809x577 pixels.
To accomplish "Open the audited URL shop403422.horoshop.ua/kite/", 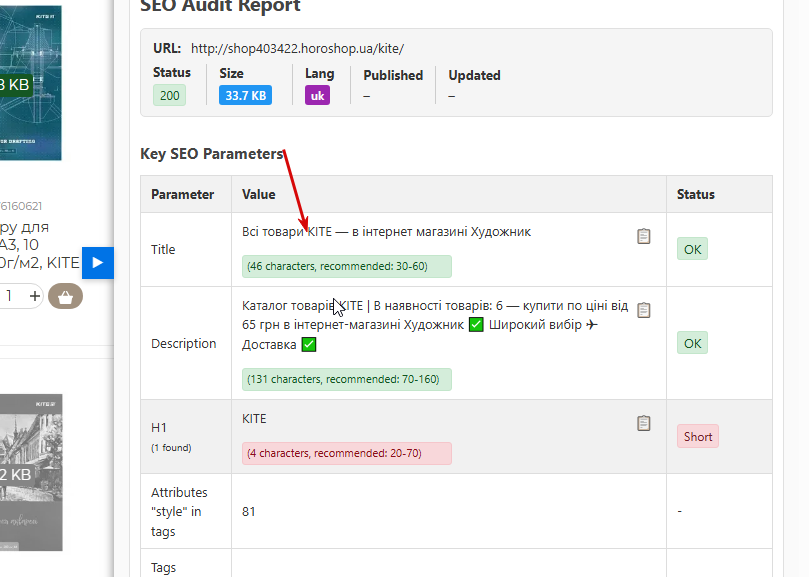I will pyautogui.click(x=297, y=49).
